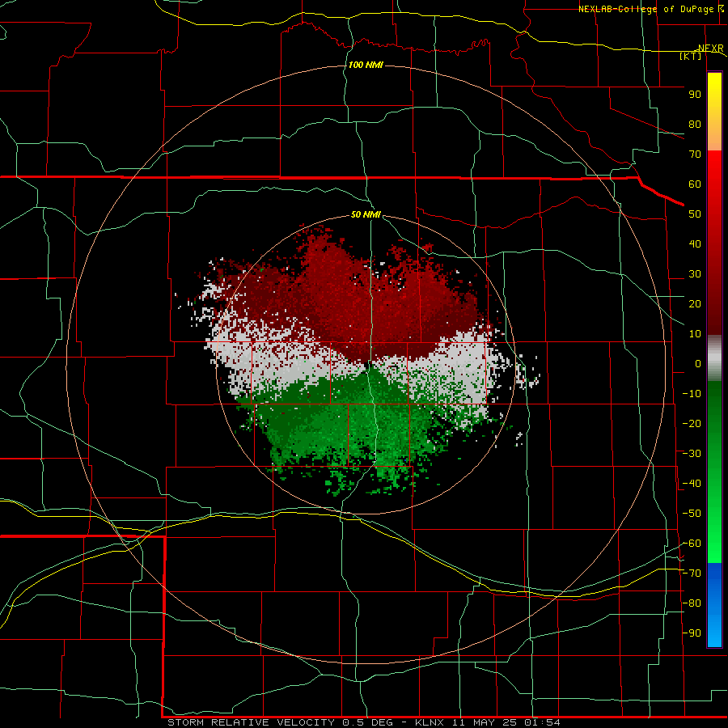This screenshot has height=728, width=728.
Task: Select the -50 value on the velocity scale
Action: 692,514
